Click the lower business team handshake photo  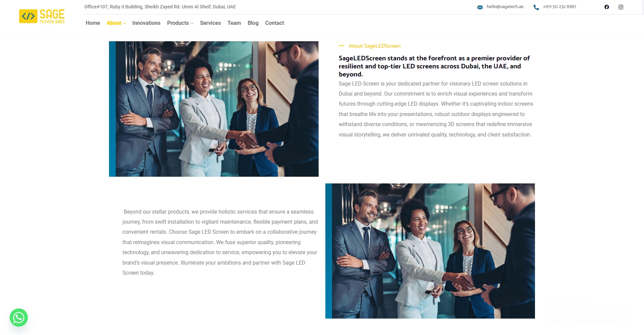(430, 251)
